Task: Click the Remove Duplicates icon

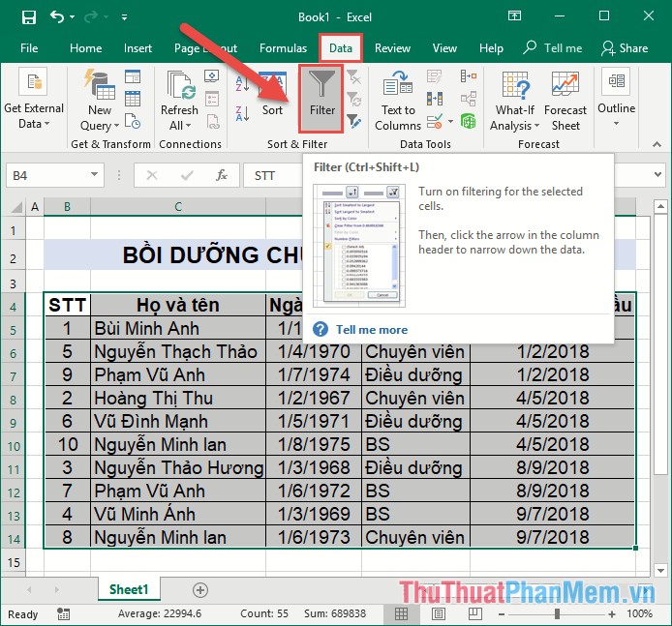Action: [x=434, y=99]
